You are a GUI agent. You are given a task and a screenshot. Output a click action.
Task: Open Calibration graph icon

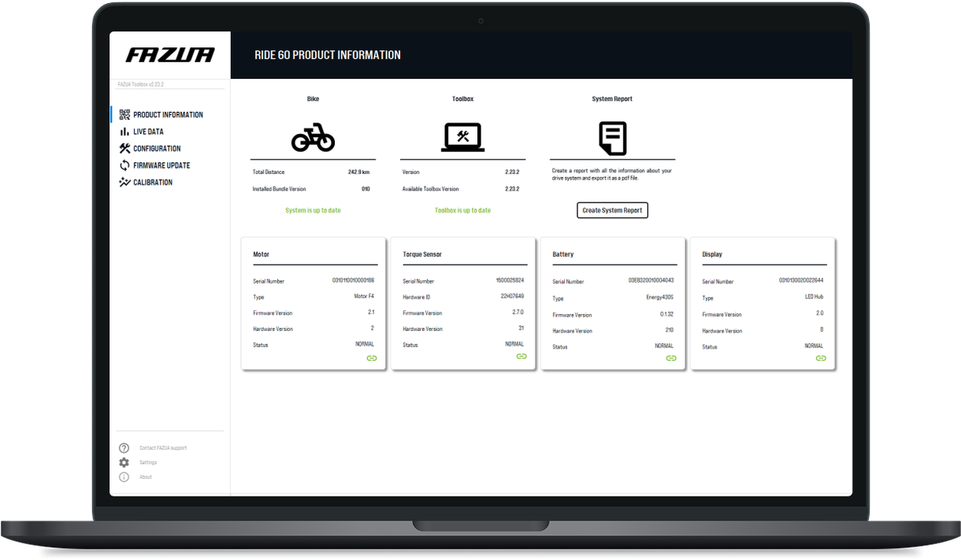124,182
